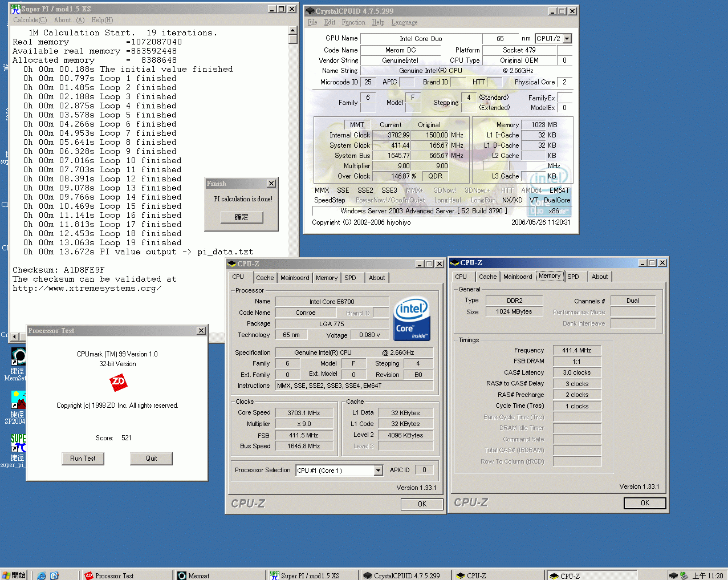The image size is (728, 580).
Task: Confirm the PI calculation done dialog
Action: (242, 217)
